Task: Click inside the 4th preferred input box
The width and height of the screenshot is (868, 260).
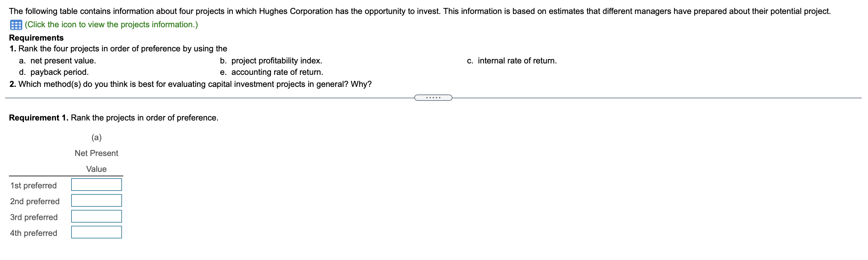Action: point(96,232)
